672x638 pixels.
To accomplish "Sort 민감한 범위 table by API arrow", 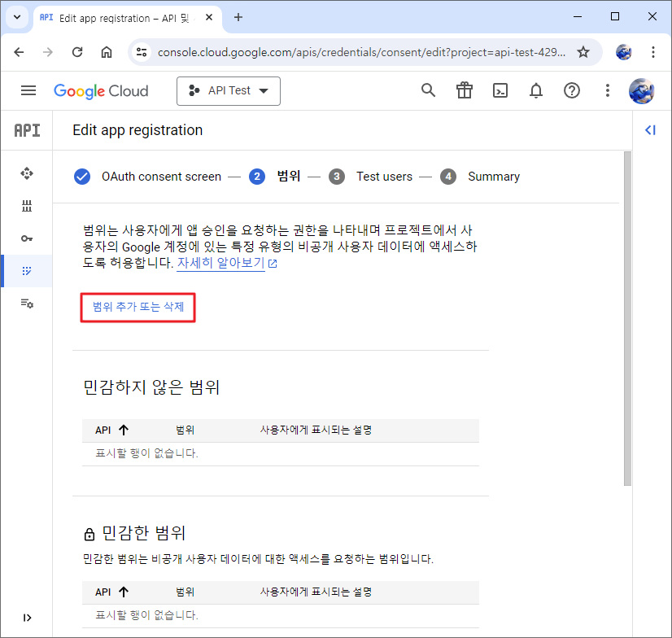I will coord(124,592).
